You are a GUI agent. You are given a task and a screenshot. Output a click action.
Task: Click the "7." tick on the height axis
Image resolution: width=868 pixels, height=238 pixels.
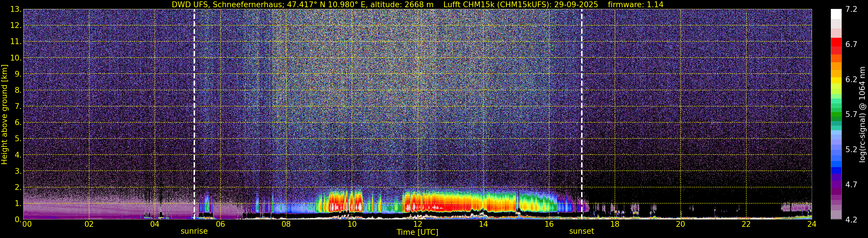pyautogui.click(x=18, y=107)
